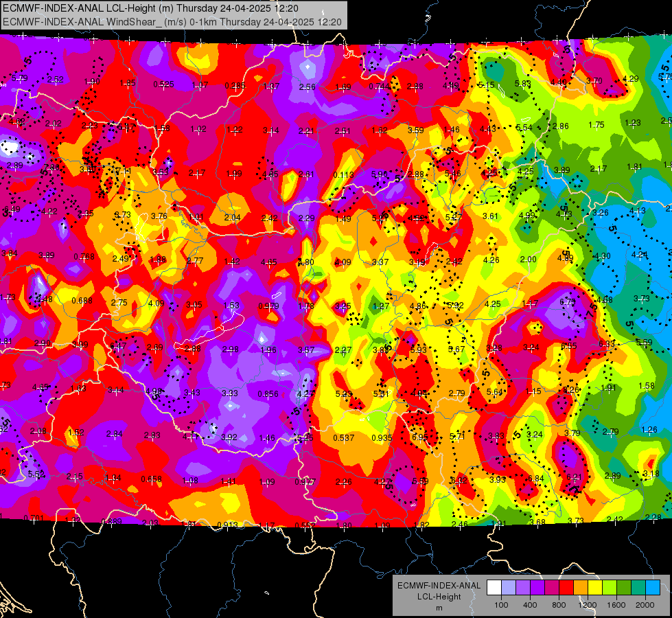Click the light lavender legend swatch
The width and height of the screenshot is (672, 618).
(509, 587)
